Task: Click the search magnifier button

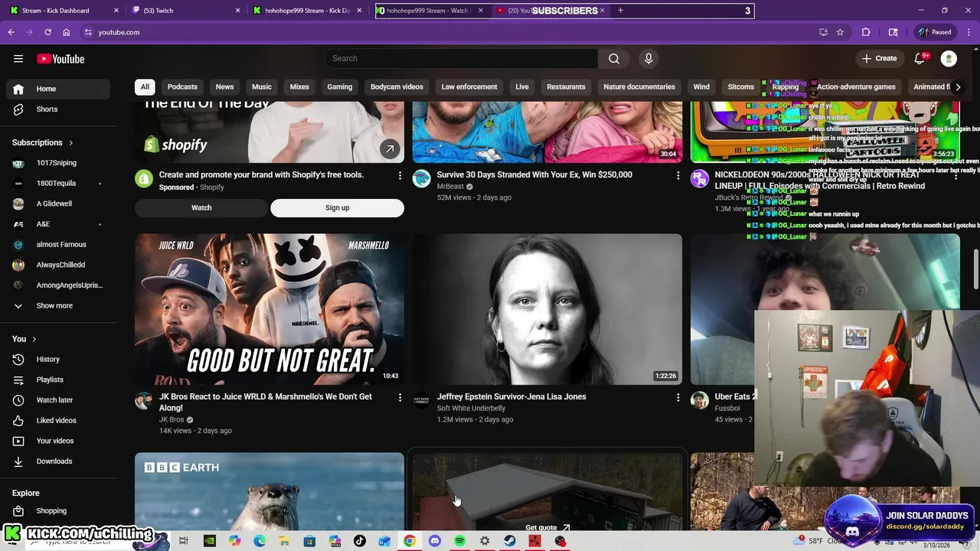Action: 614,59
